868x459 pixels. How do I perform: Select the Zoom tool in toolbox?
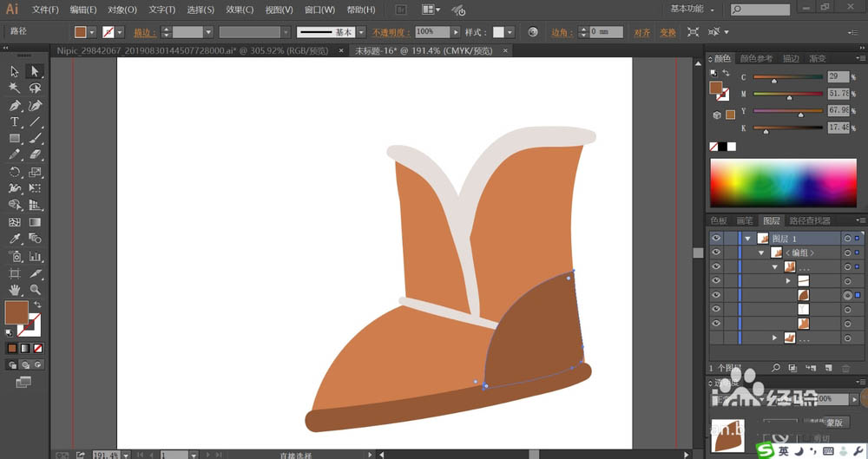coord(36,289)
